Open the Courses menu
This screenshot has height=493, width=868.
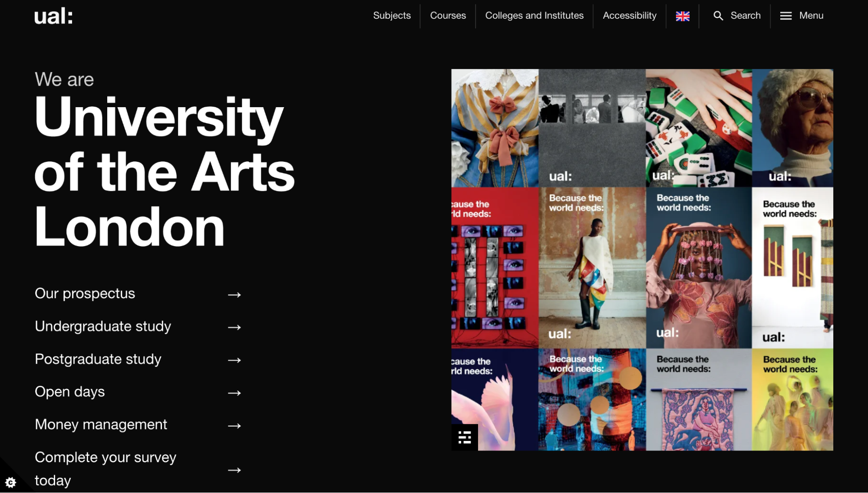pos(448,16)
